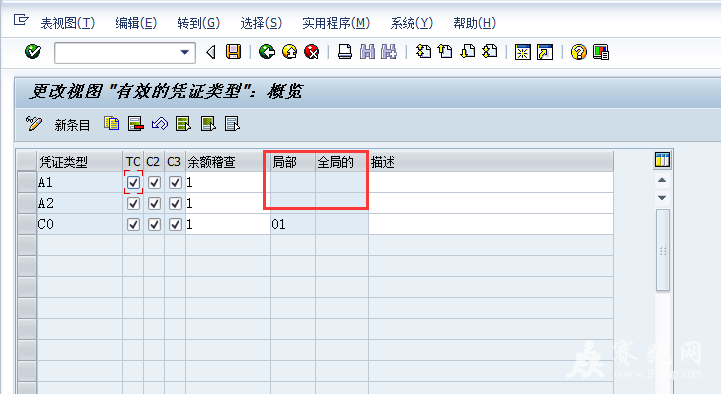This screenshot has height=394, width=721.
Task: Click the 余额稽查 column header
Action: (228, 162)
